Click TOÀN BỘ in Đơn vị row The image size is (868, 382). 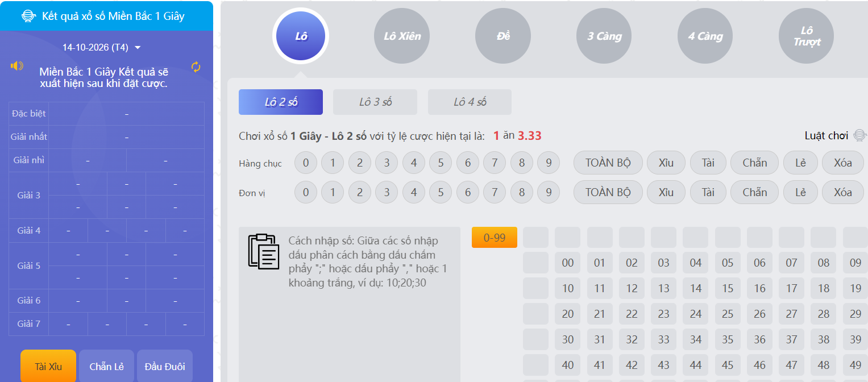(608, 192)
